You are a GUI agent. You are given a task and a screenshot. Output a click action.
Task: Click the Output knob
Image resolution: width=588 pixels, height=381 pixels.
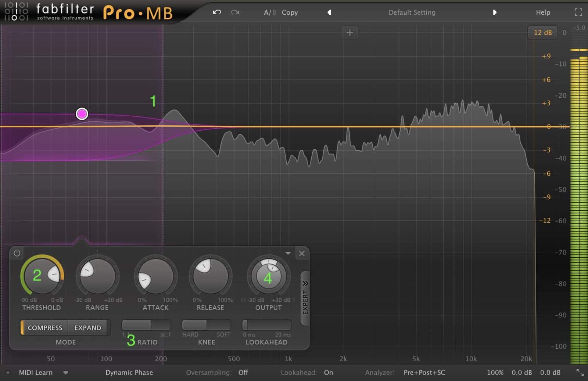coord(269,276)
